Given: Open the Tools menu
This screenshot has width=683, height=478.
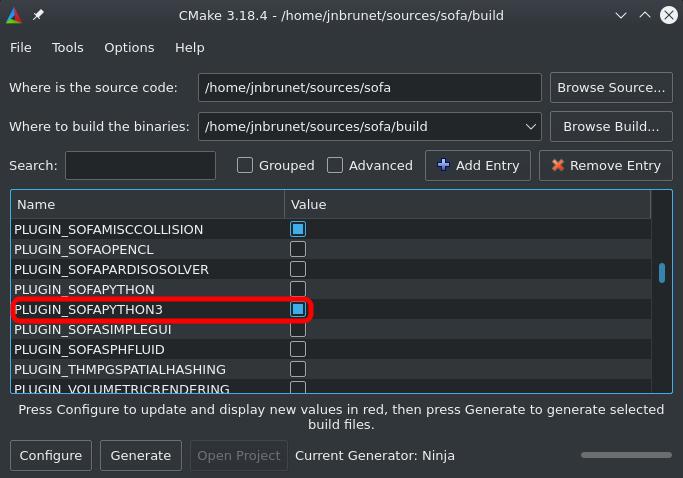Looking at the screenshot, I should pos(68,47).
